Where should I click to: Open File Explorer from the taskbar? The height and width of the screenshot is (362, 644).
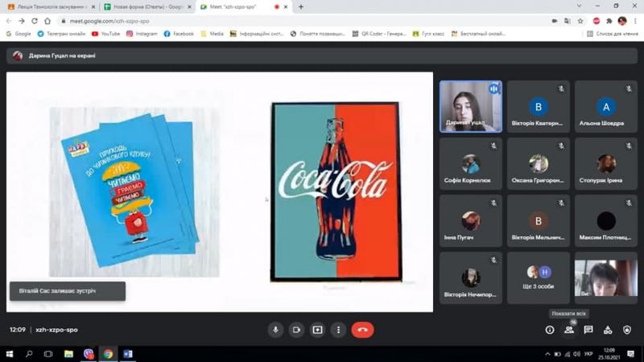point(68,354)
